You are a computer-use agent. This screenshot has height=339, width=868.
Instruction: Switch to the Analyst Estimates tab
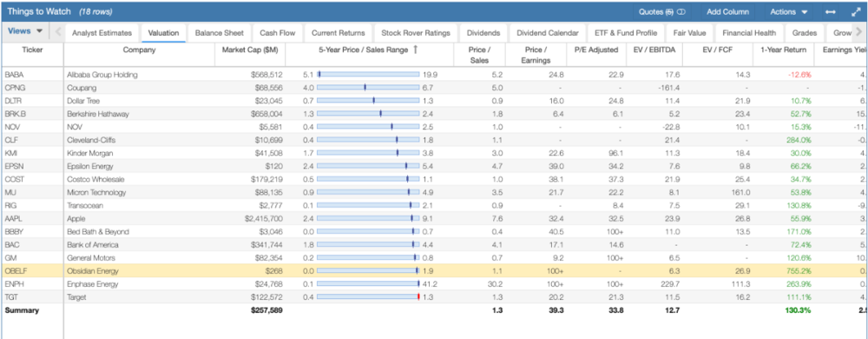tap(102, 33)
